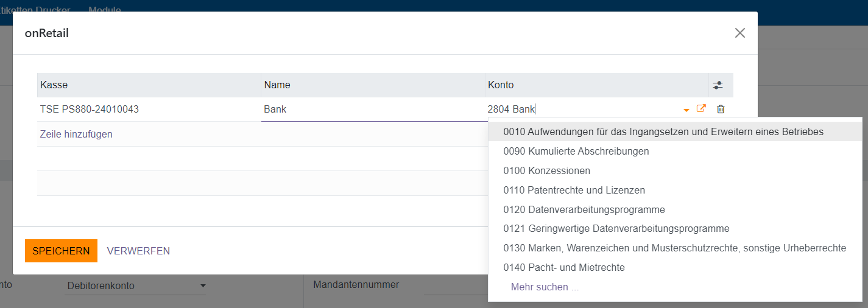The width and height of the screenshot is (868, 308).
Task: Pick 0130 Marken, Warenzeichen entry
Action: coord(674,248)
